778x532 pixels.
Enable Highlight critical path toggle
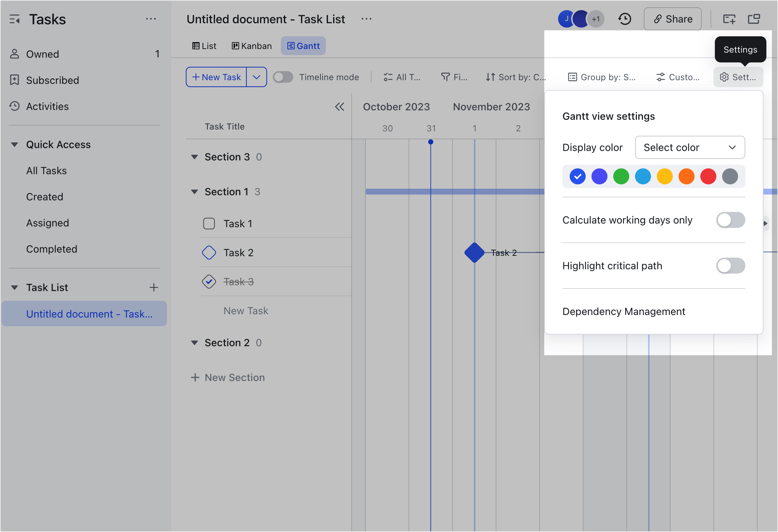pyautogui.click(x=730, y=266)
